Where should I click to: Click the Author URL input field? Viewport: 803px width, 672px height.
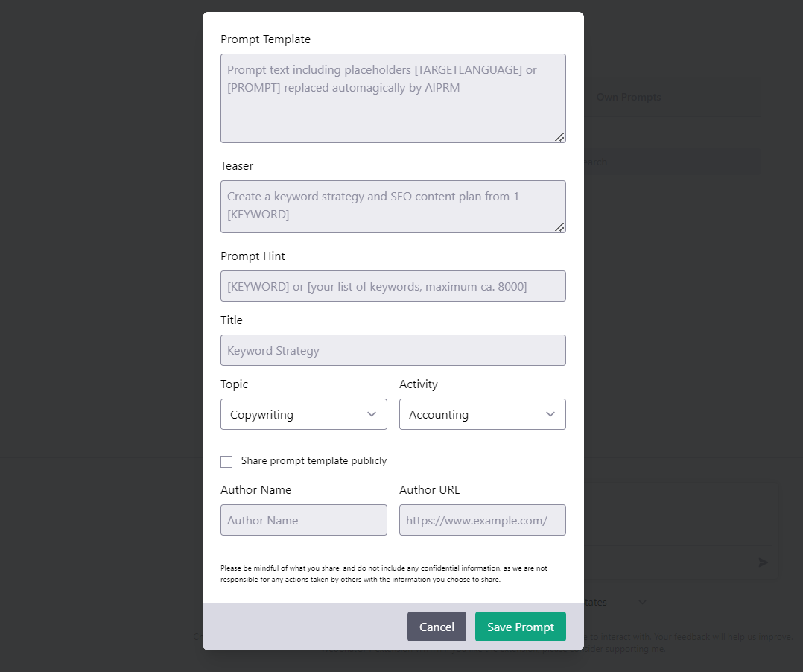[483, 520]
